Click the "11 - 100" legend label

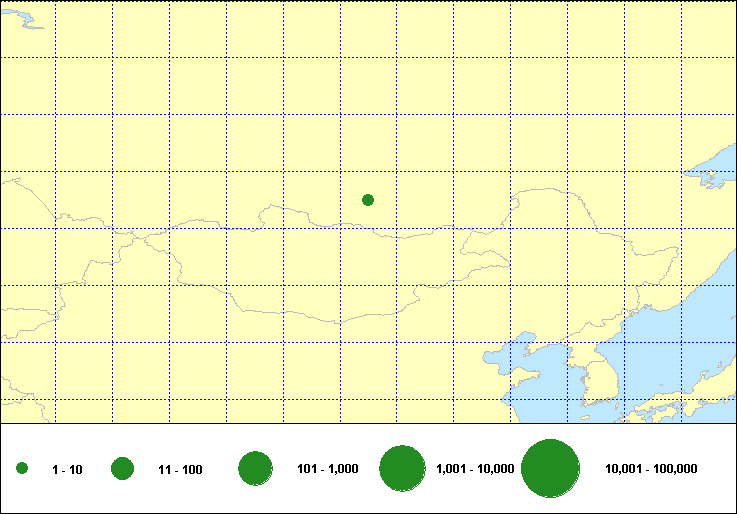tap(180, 469)
